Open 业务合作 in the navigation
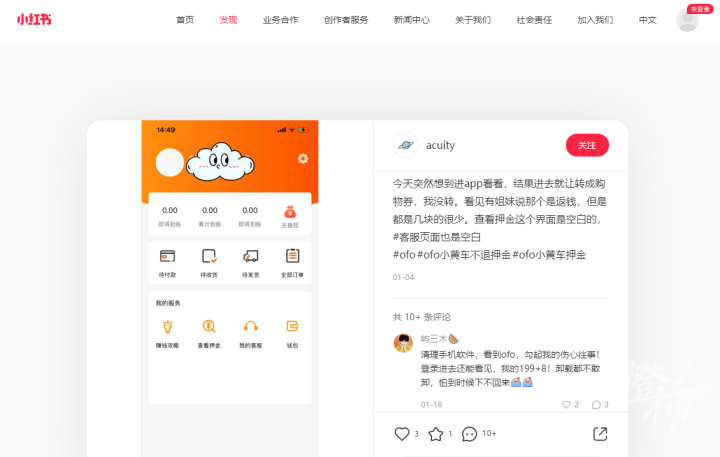Viewport: 720px width, 457px height. click(281, 20)
